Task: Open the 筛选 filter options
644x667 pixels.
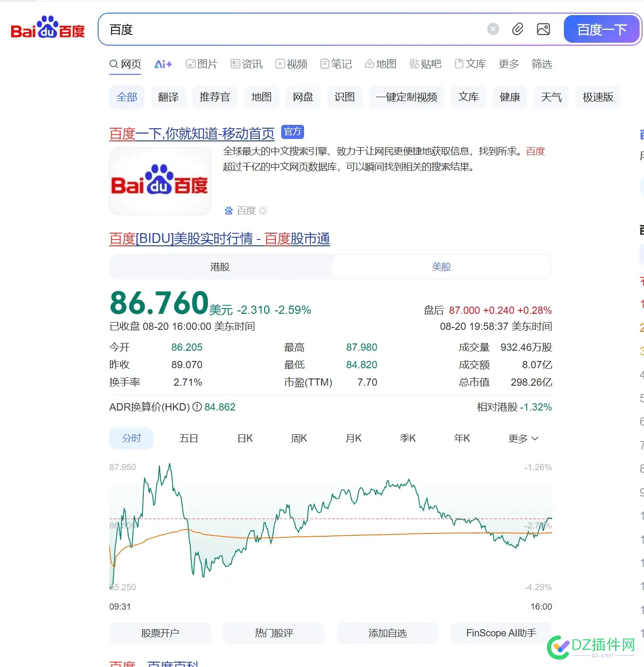Action: tap(542, 64)
